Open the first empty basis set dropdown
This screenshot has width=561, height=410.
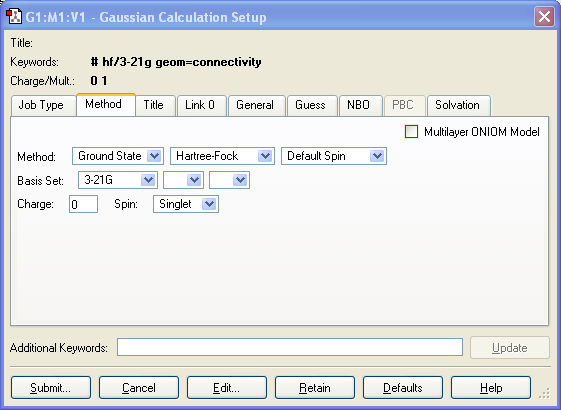(183, 180)
